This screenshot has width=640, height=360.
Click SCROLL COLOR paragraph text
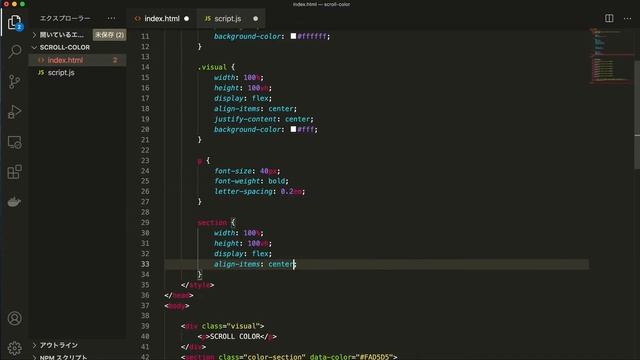pyautogui.click(x=235, y=336)
